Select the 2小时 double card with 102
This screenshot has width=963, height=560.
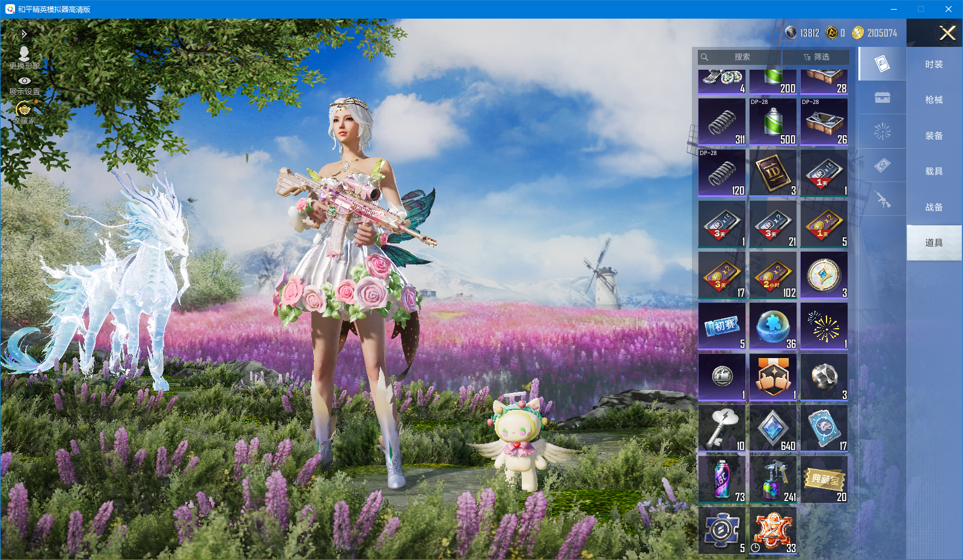(x=773, y=275)
